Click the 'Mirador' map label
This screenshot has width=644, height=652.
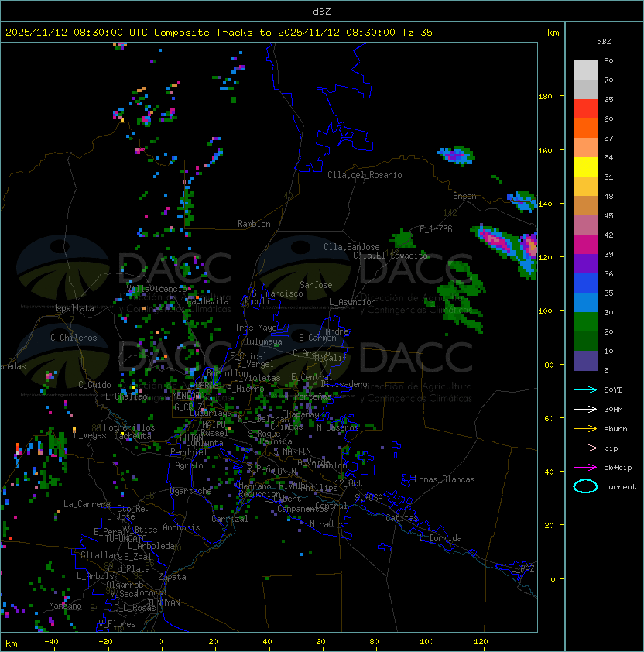pos(327,524)
